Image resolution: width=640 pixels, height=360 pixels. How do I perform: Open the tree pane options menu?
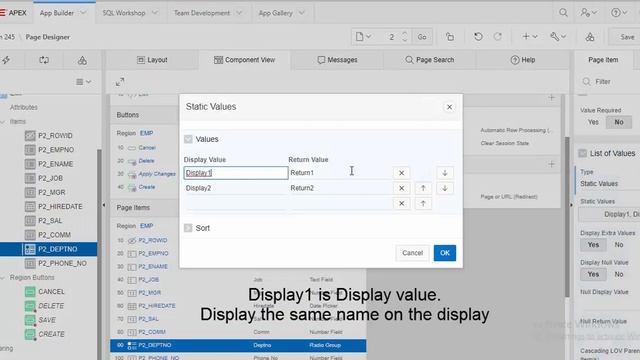coord(83,82)
